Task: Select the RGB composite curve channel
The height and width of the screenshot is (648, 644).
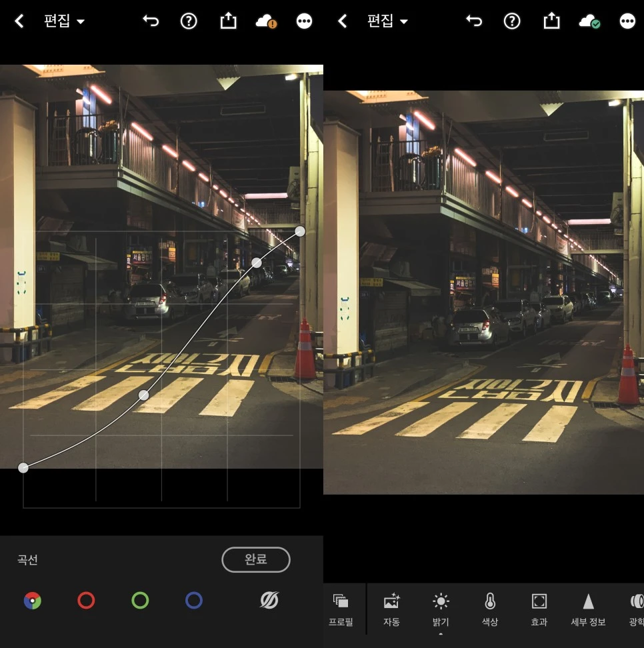Action: click(x=33, y=601)
